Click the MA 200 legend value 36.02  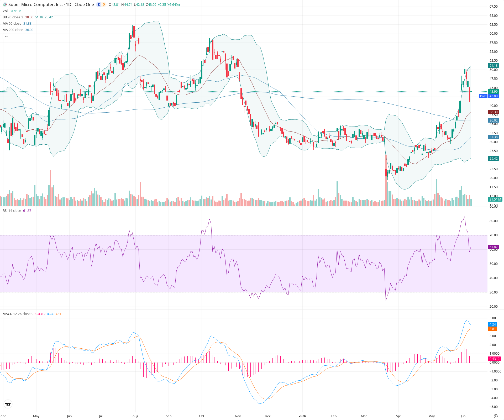tap(29, 30)
